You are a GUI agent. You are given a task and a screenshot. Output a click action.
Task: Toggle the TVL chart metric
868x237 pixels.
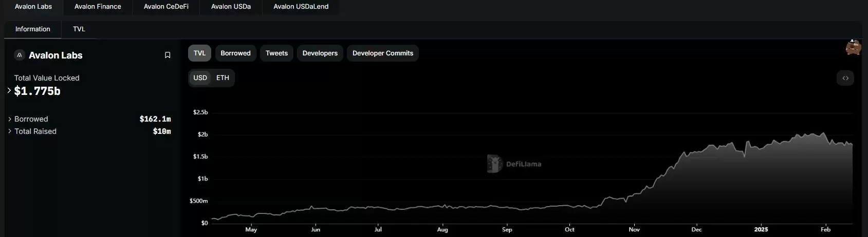tap(199, 53)
